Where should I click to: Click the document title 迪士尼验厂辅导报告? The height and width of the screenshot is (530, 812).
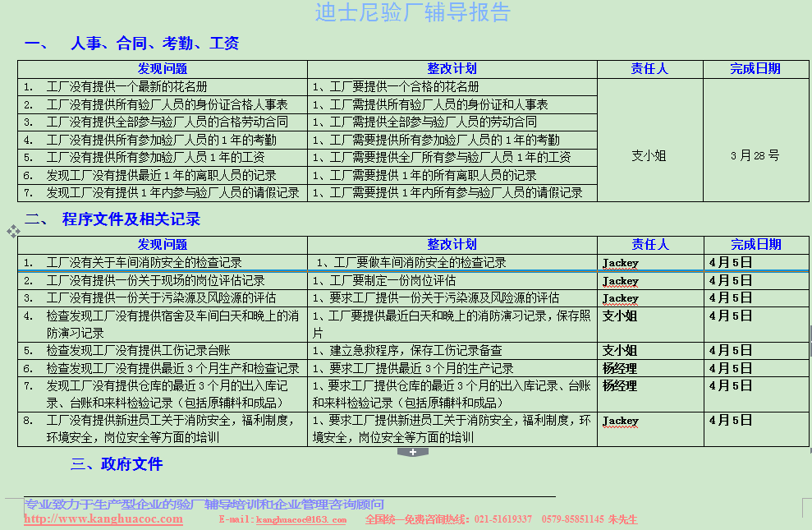click(x=413, y=12)
